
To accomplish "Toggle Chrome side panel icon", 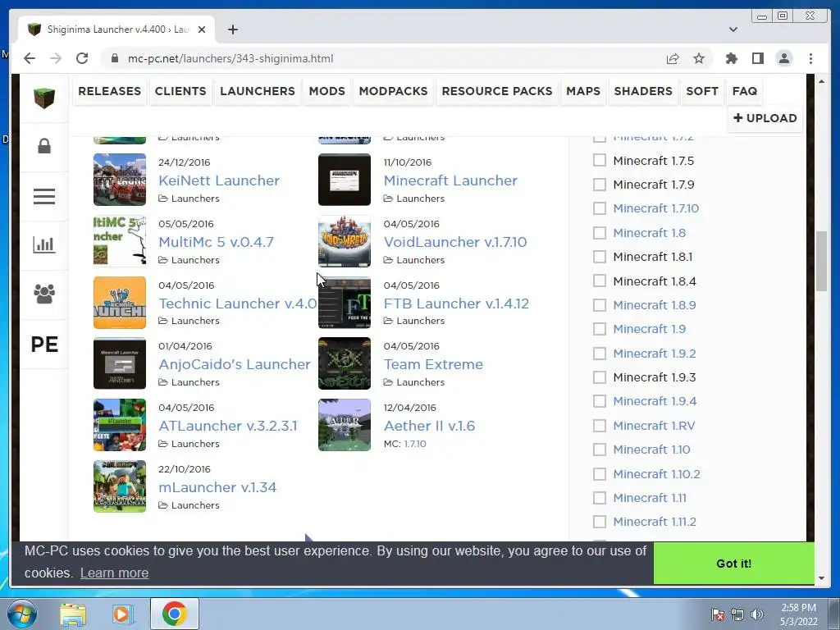I will pyautogui.click(x=757, y=58).
